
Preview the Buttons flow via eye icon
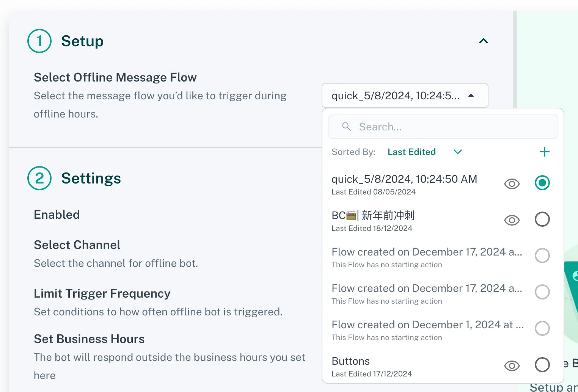tap(512, 366)
